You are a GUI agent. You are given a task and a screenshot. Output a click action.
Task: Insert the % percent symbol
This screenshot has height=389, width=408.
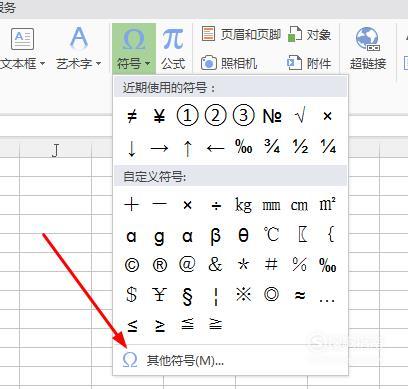[x=299, y=265]
